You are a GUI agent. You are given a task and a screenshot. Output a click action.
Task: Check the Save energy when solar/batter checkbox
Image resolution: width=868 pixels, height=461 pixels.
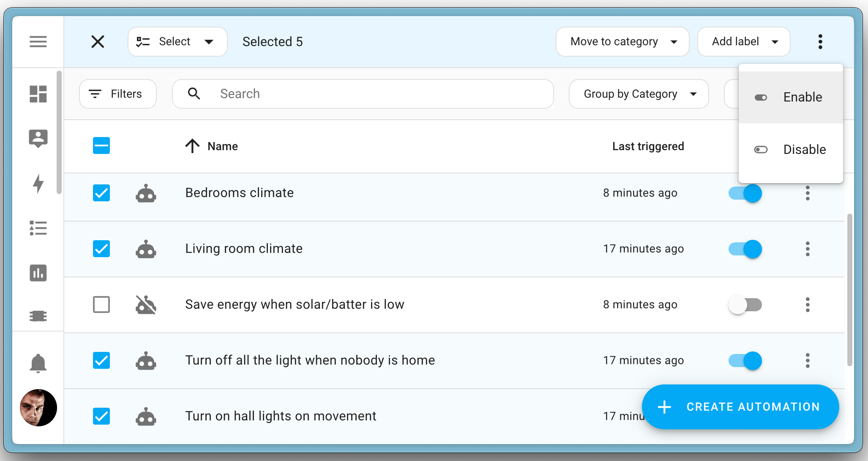101,305
